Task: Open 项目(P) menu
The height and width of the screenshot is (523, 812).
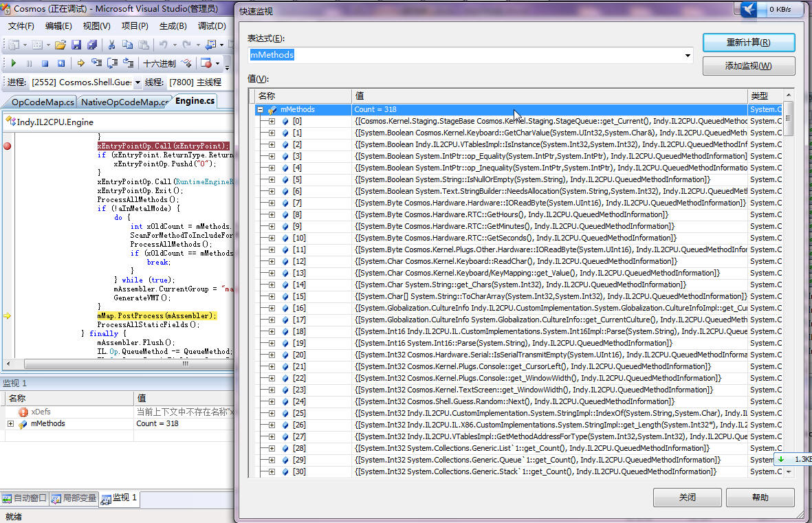Action: pyautogui.click(x=135, y=26)
